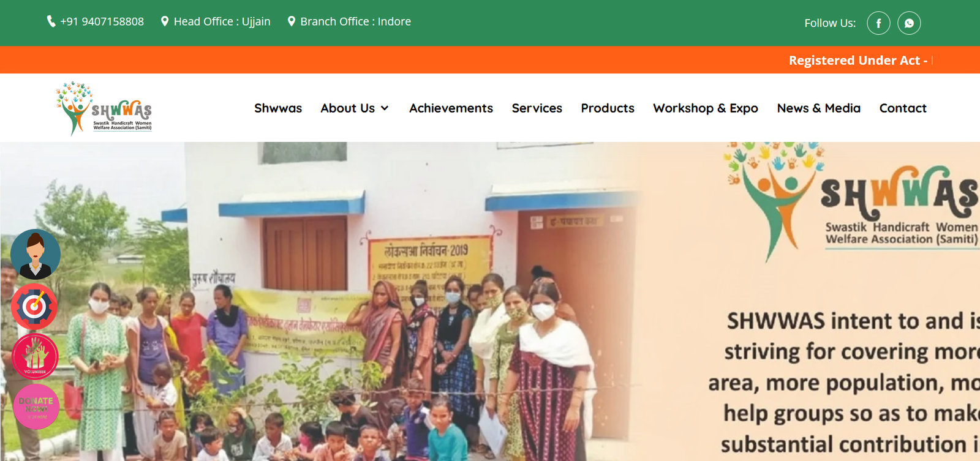
Task: Click the SHWWAS logo in the header
Action: point(104,108)
